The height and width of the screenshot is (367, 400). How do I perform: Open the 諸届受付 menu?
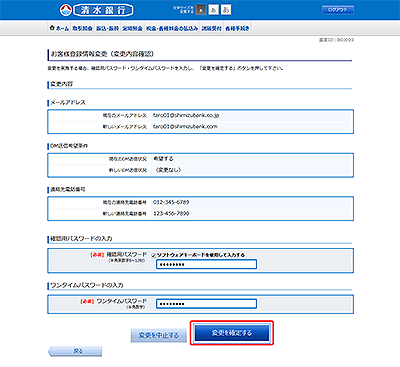211,28
